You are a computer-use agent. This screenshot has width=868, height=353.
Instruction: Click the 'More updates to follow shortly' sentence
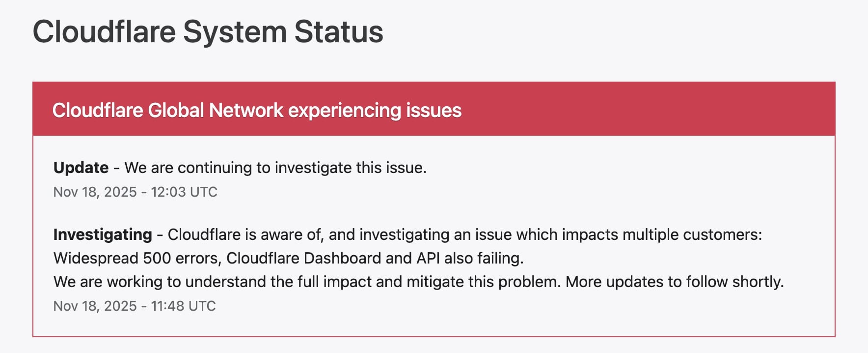coord(674,282)
